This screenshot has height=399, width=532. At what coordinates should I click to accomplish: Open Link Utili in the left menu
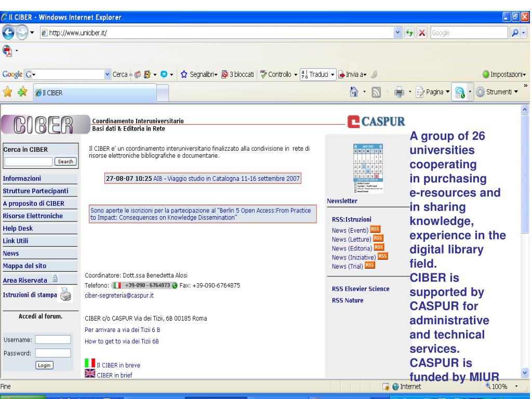[15, 241]
